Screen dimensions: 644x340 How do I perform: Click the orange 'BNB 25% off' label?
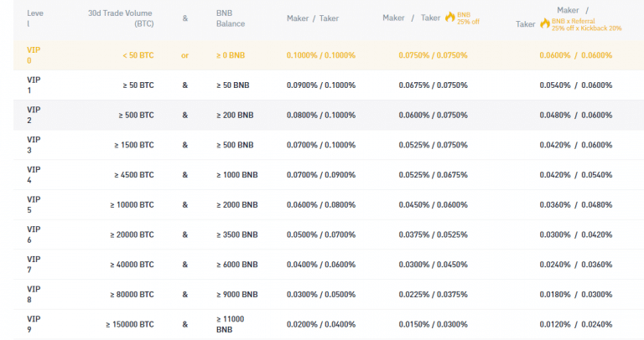tap(468, 18)
